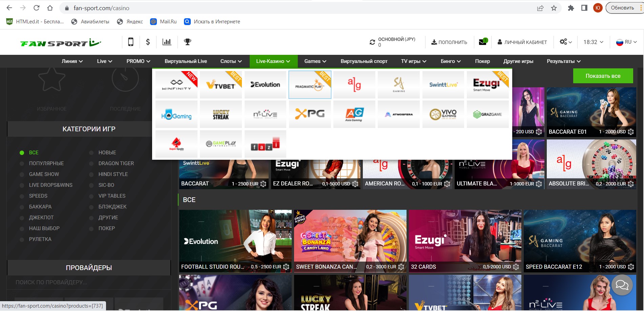The image size is (644, 311).
Task: Go to Виртуальный спорт section
Action: coord(364,61)
